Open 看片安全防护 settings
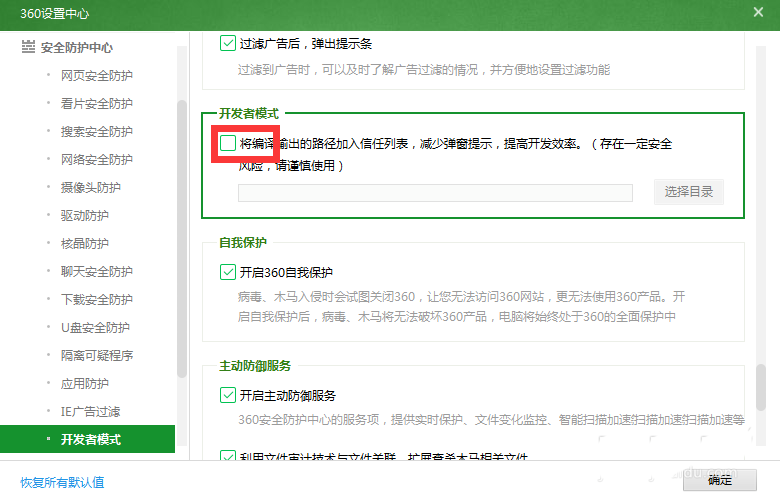The height and width of the screenshot is (500, 780). click(x=97, y=103)
